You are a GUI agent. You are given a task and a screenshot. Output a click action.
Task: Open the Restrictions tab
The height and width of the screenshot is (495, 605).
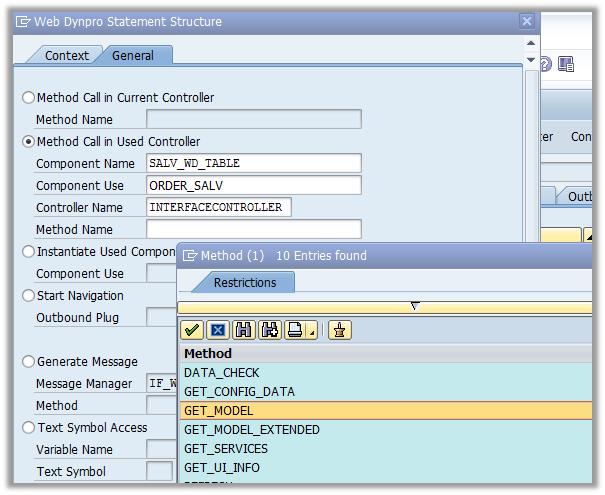[245, 282]
